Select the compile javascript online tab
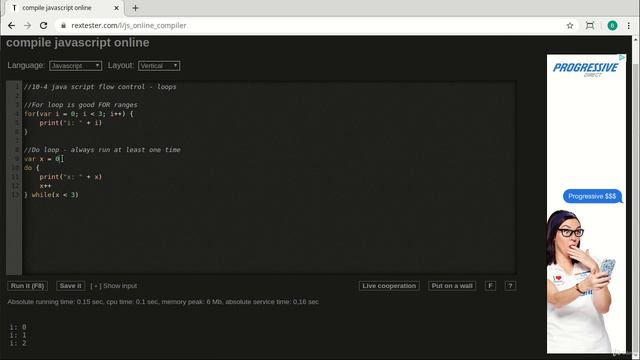Screen dimensions: 640x360 click(62, 8)
